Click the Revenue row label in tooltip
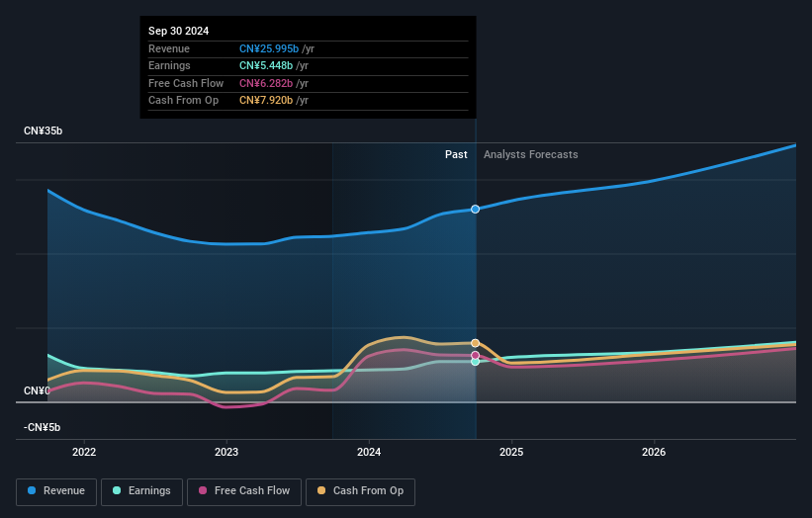 [169, 48]
